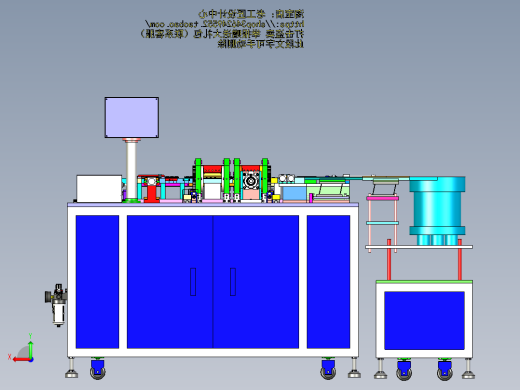
Task: Select the blue door of the small feeder cabinet
Action: (424, 320)
